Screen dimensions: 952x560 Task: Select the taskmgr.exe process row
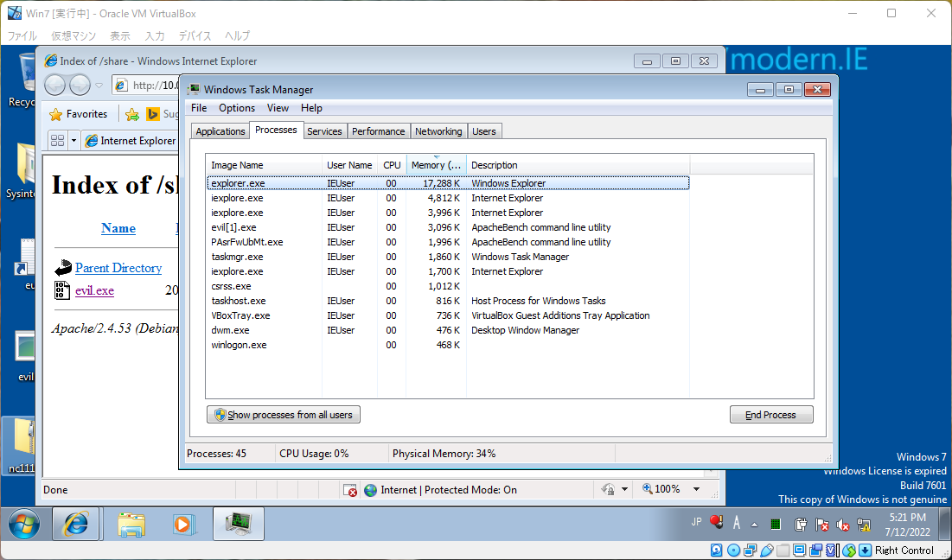click(x=448, y=257)
